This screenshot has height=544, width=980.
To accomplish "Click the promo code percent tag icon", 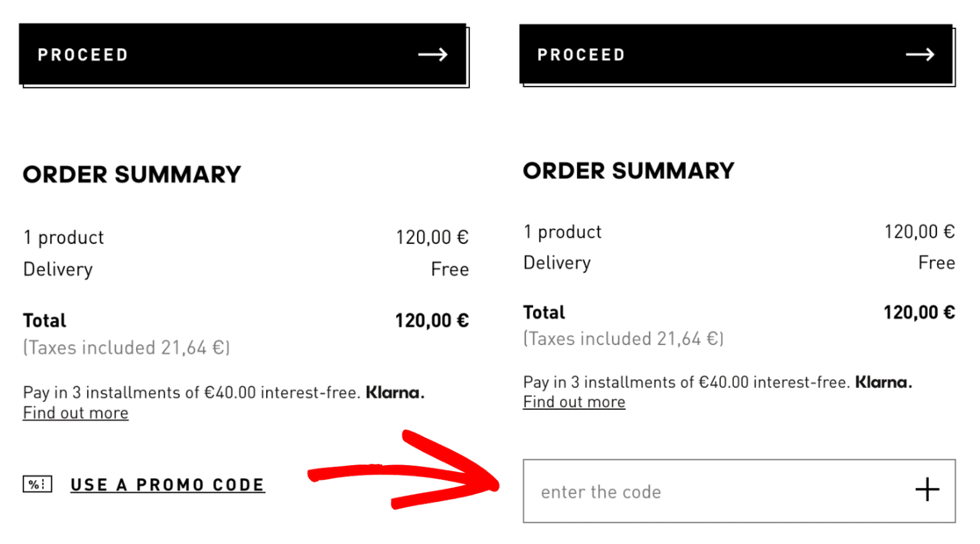I will (36, 483).
